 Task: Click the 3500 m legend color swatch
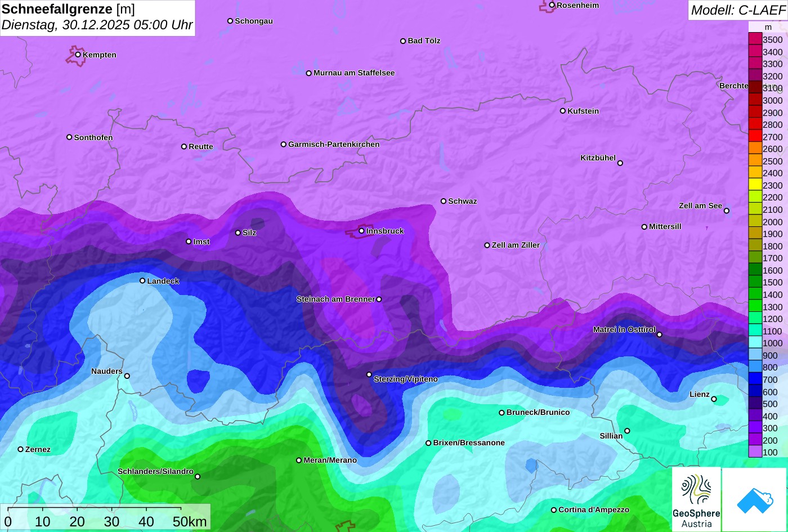[755, 39]
